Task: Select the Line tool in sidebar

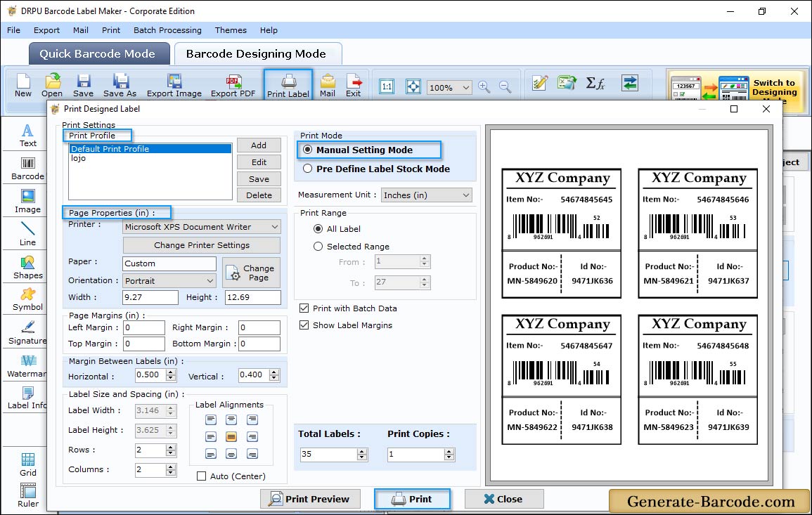Action: coord(27,235)
